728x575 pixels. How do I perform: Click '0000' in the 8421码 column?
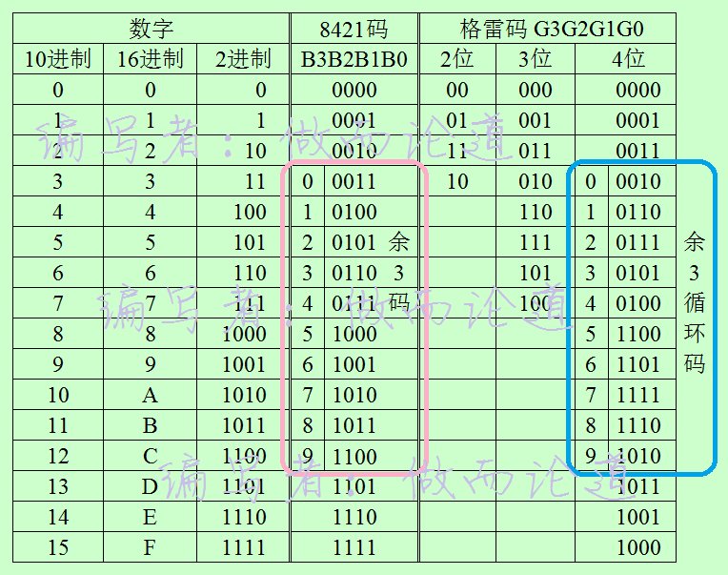(x=354, y=90)
